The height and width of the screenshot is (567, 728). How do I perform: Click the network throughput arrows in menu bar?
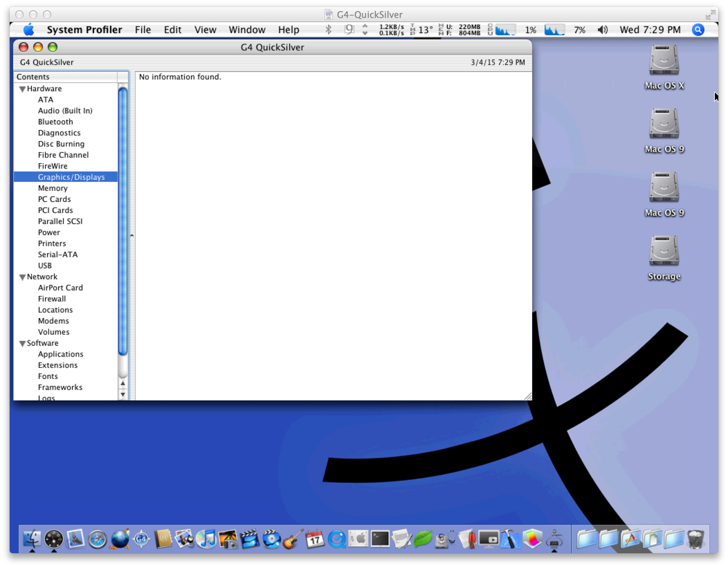pos(365,30)
